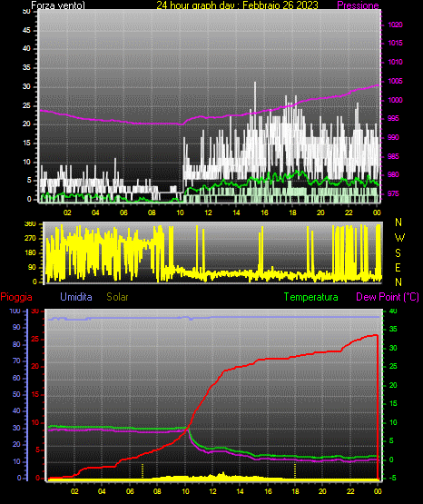Click the E compass direction label
Image resolution: width=423 pixels, height=504 pixels.
coord(398,267)
